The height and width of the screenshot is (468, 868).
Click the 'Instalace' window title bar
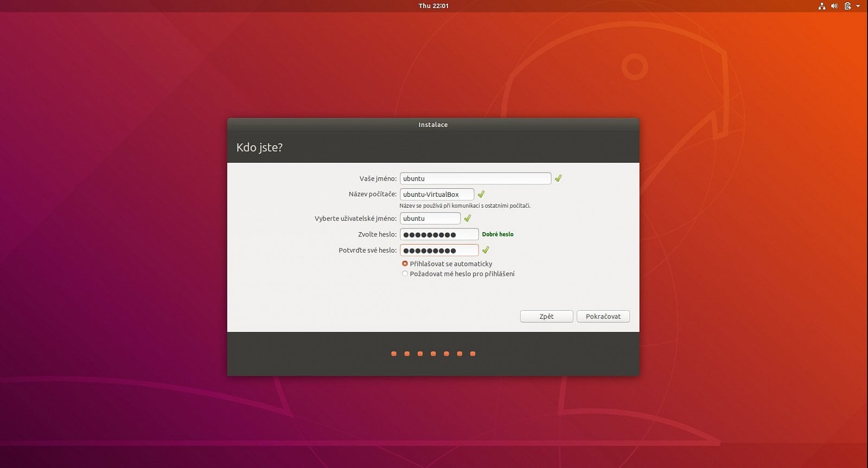[x=433, y=125]
